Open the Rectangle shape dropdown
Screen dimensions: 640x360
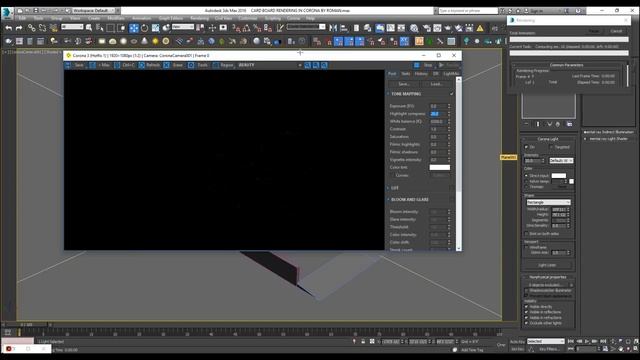[549, 202]
